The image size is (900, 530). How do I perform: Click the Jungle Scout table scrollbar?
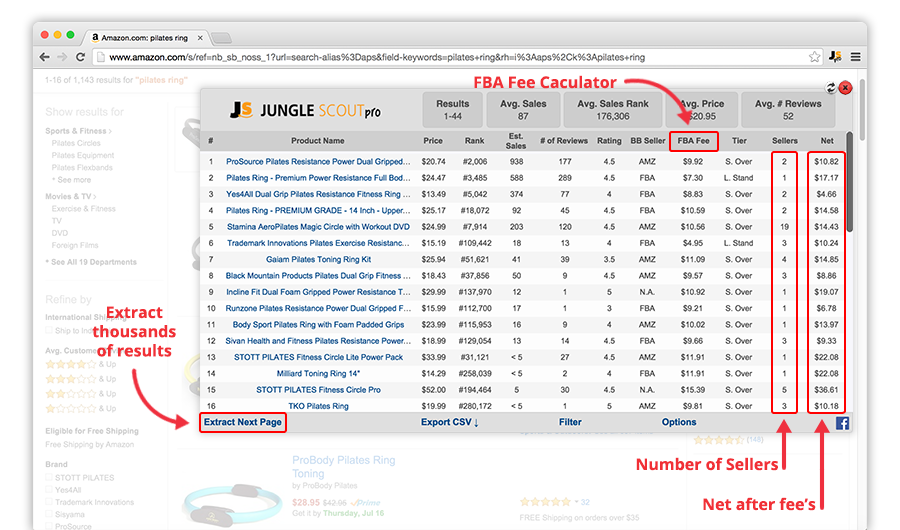pyautogui.click(x=849, y=183)
